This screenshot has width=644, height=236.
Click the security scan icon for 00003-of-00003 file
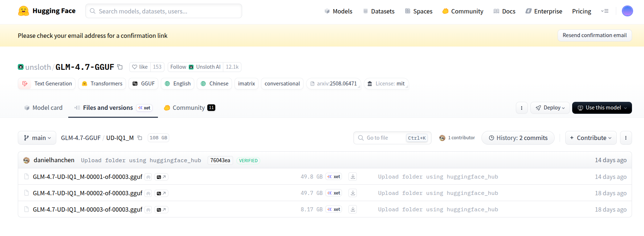pos(148,210)
